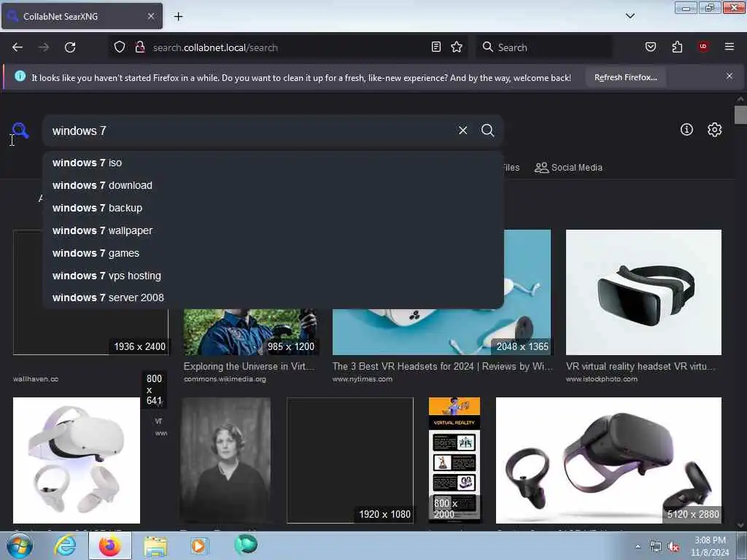Click the wallhaven.cc source text
Image resolution: width=747 pixels, height=560 pixels.
pyautogui.click(x=36, y=379)
